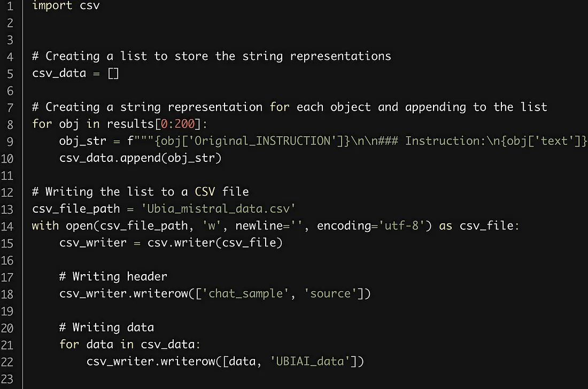Click csv_file_path variable on line 13
This screenshot has height=389, width=588.
pyautogui.click(x=76, y=209)
